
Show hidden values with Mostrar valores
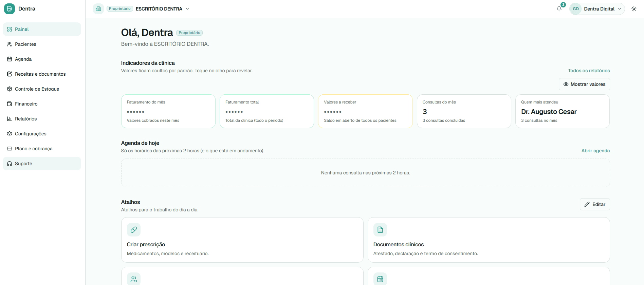pos(584,84)
